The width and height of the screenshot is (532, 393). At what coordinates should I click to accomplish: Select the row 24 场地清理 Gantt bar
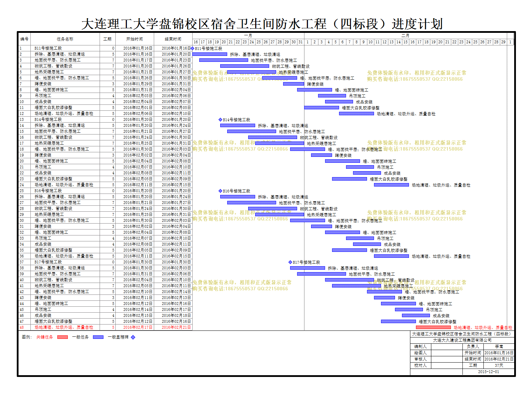tap(391, 185)
